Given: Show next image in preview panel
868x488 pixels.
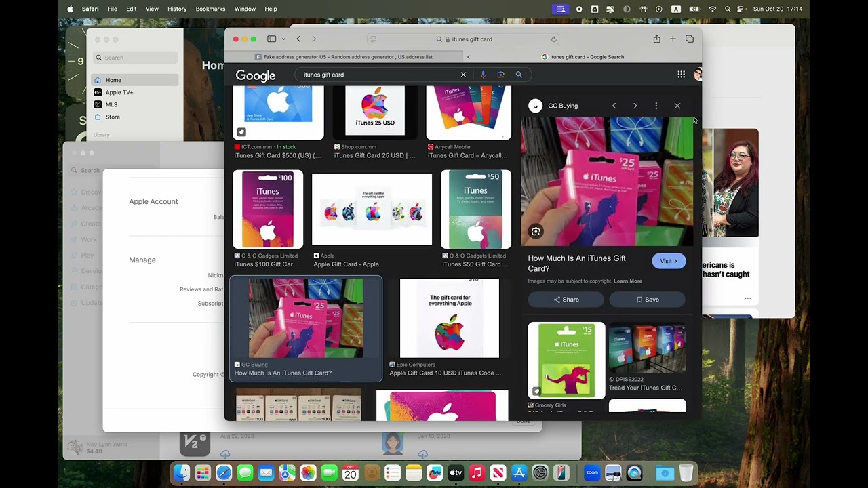Looking at the screenshot, I should point(635,106).
